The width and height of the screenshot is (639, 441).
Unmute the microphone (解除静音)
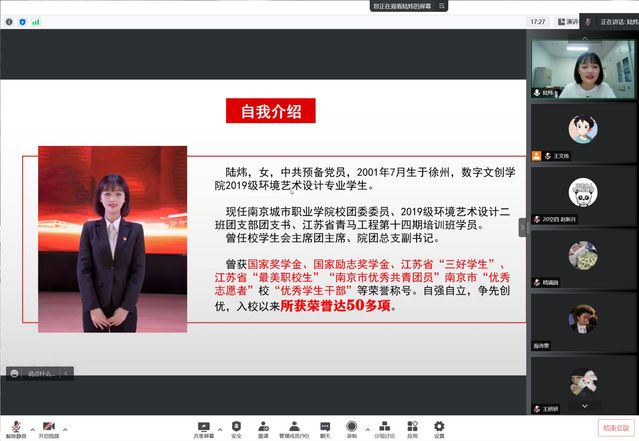click(16, 427)
